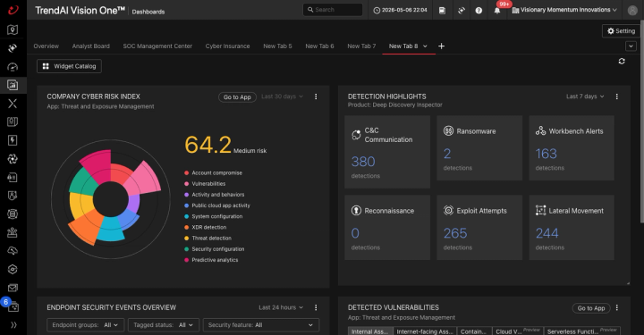
Task: Switch to New Tab 7
Action: [x=361, y=46]
